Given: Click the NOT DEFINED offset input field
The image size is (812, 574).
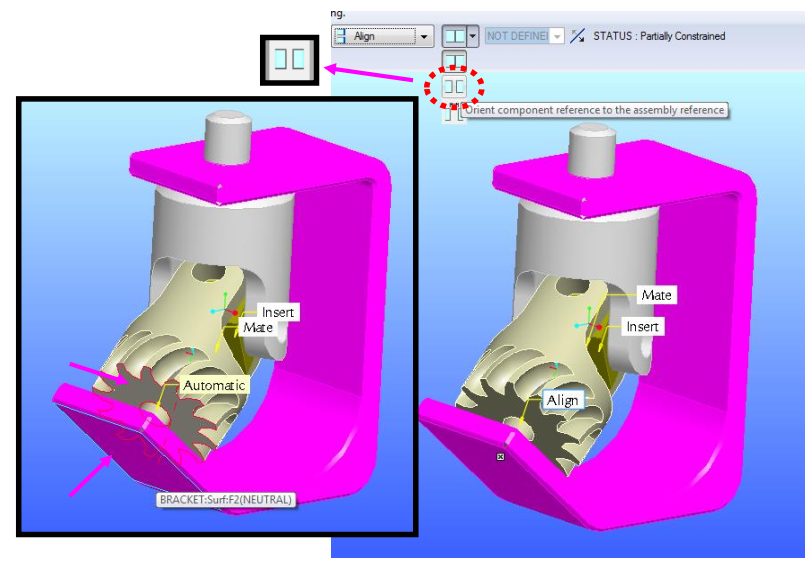Looking at the screenshot, I should [516, 36].
